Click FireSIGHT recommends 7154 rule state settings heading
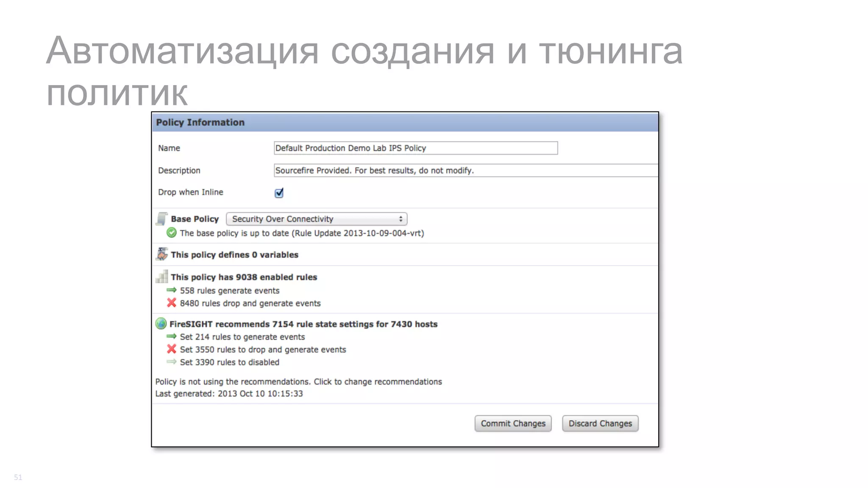 303,324
